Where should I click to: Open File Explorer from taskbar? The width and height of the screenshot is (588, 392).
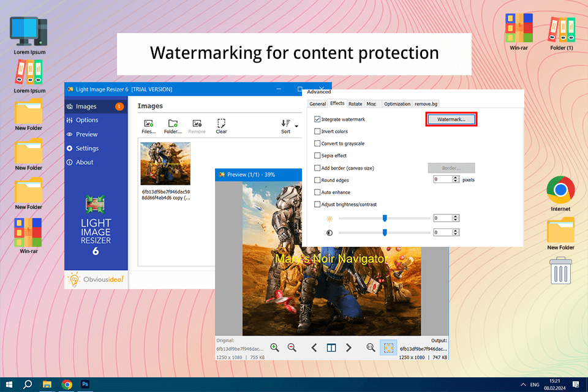coord(47,385)
